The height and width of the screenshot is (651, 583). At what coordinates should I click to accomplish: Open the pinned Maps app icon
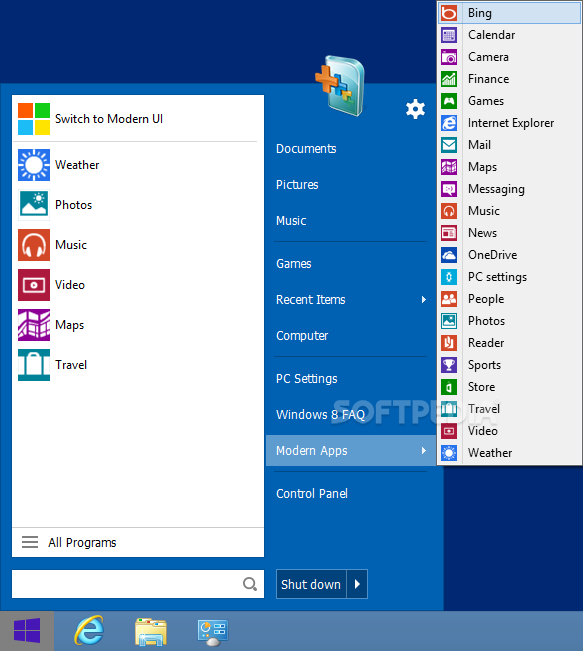tap(34, 325)
